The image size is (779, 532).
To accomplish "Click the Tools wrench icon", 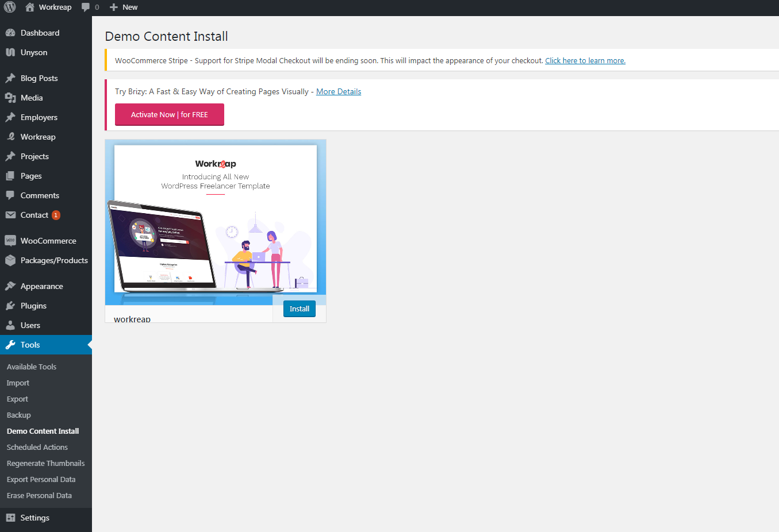I will tap(10, 345).
